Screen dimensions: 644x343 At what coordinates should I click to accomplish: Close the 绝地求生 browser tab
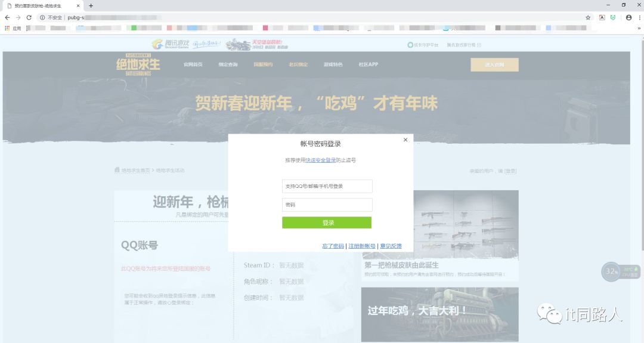point(78,6)
